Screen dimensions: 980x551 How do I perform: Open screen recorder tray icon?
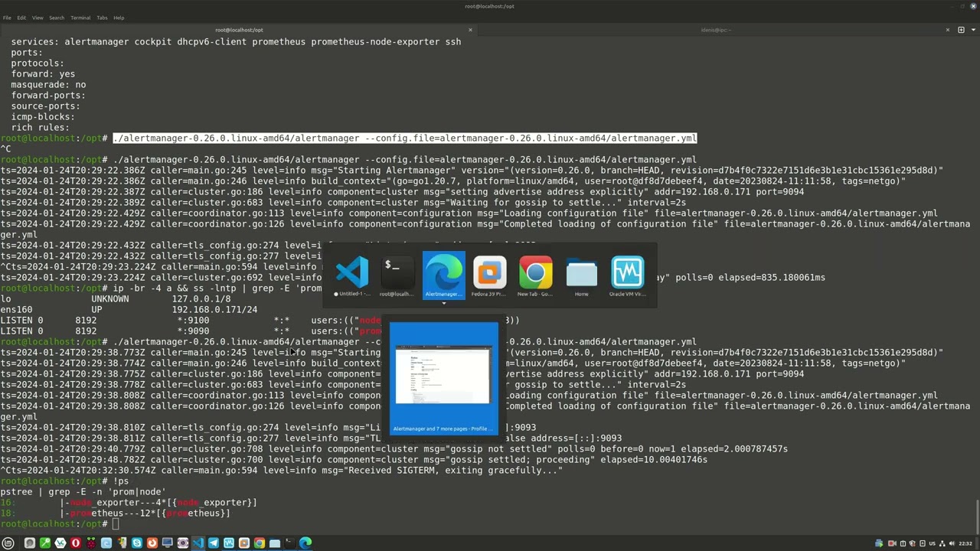pyautogui.click(x=892, y=543)
